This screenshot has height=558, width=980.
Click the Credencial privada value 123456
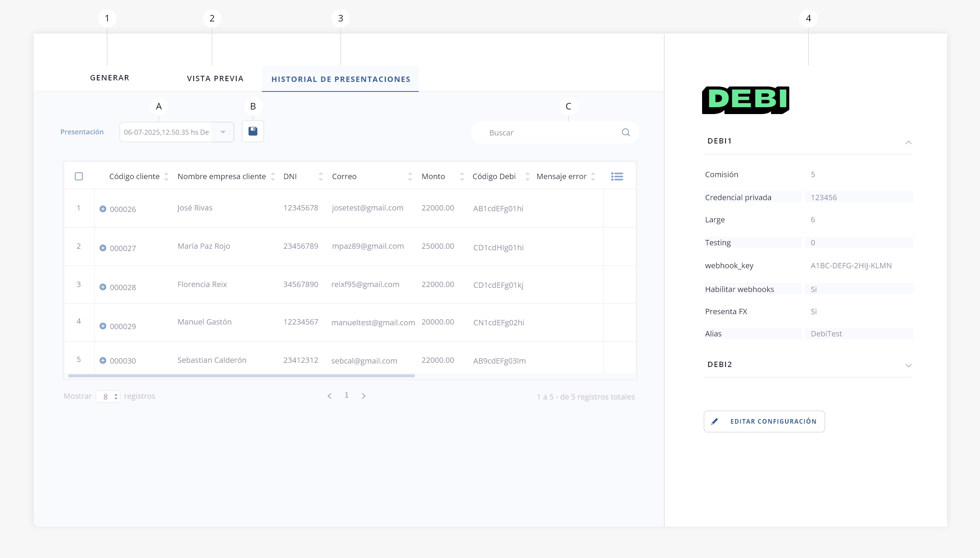tap(824, 197)
